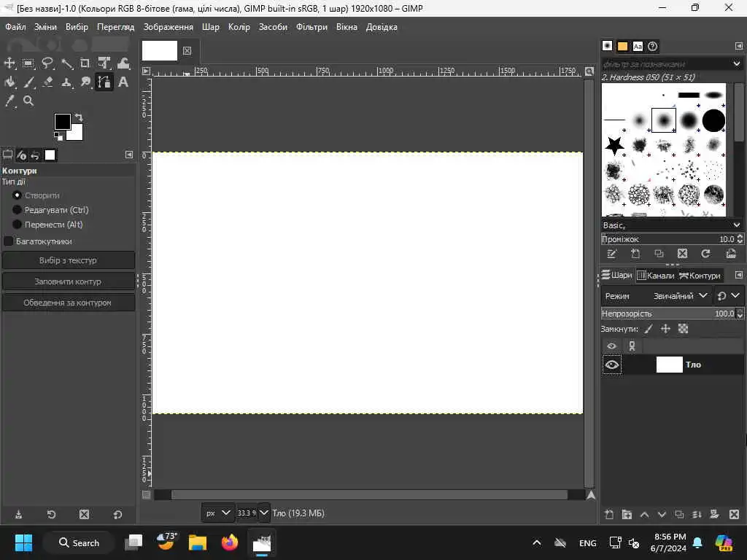The height and width of the screenshot is (560, 747).
Task: Select the Rectangle Select tool
Action: click(x=28, y=63)
